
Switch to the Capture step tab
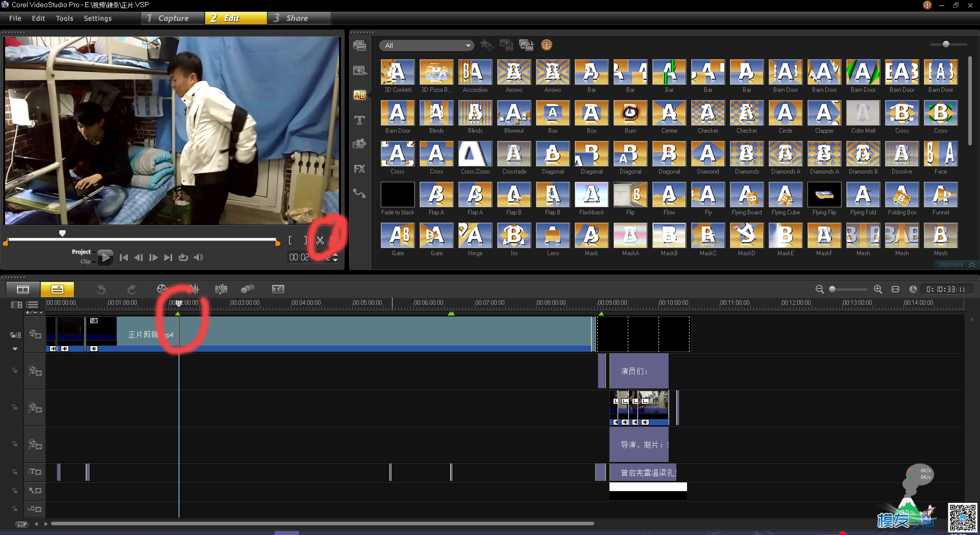[x=173, y=18]
